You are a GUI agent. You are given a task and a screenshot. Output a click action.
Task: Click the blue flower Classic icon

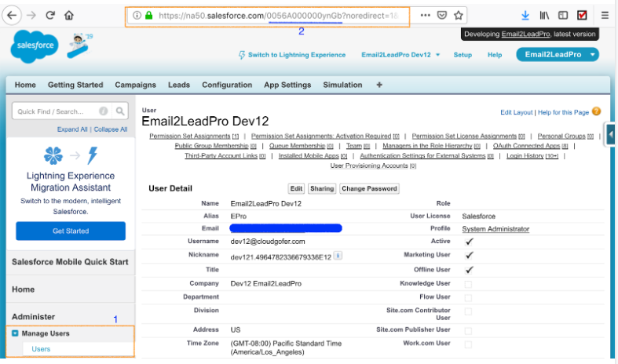coord(53,155)
